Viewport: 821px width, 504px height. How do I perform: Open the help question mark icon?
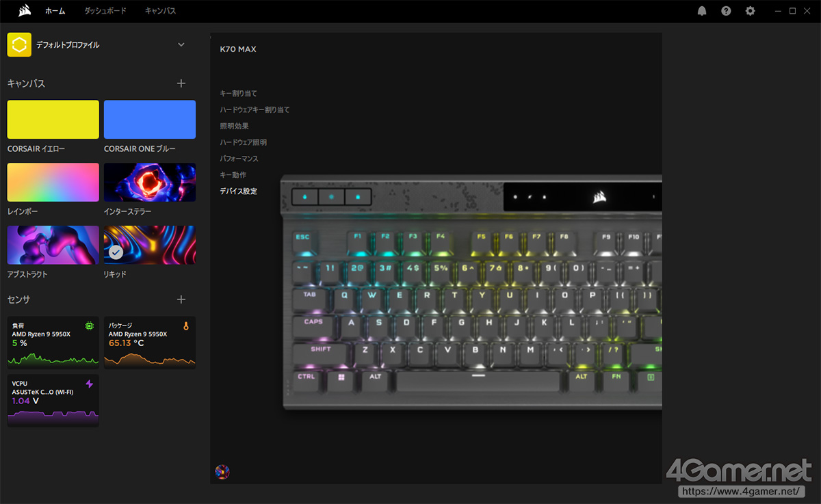tap(726, 11)
